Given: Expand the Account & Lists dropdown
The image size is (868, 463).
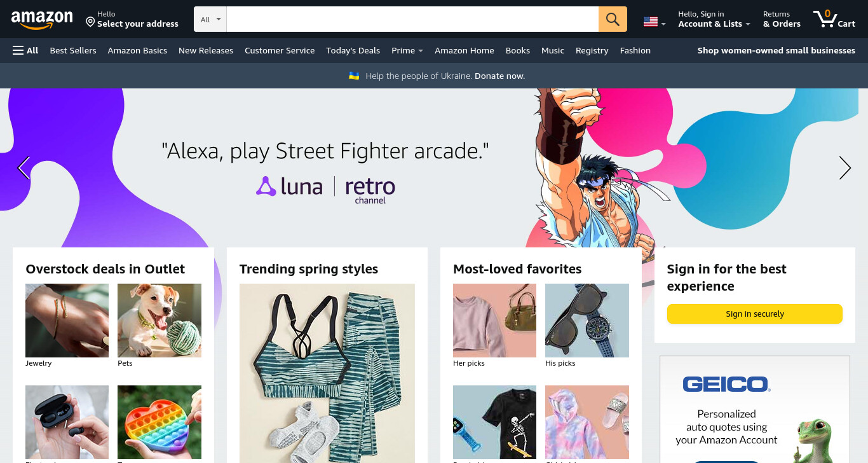Looking at the screenshot, I should [x=714, y=19].
